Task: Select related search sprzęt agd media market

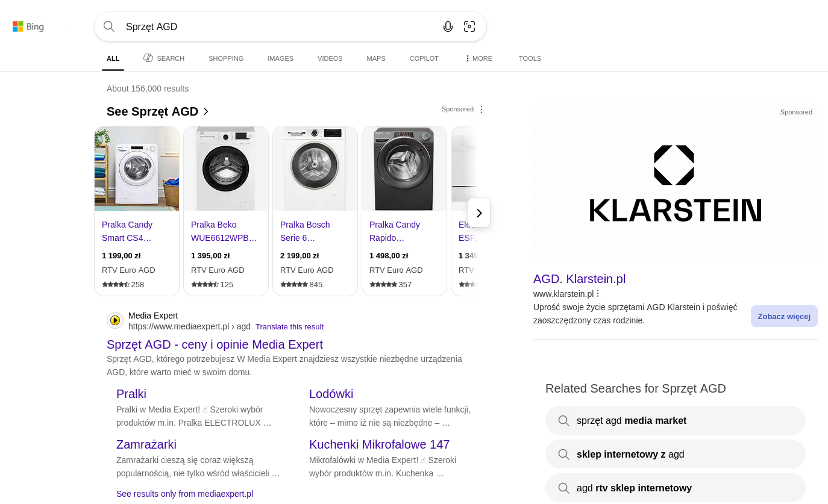Action: coord(675,420)
